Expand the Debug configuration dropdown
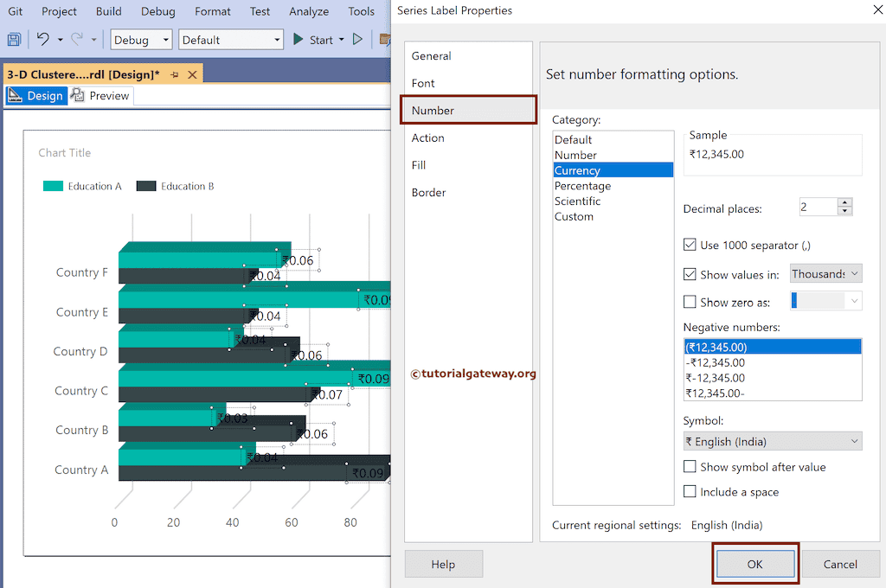This screenshot has width=886, height=588. pos(166,39)
